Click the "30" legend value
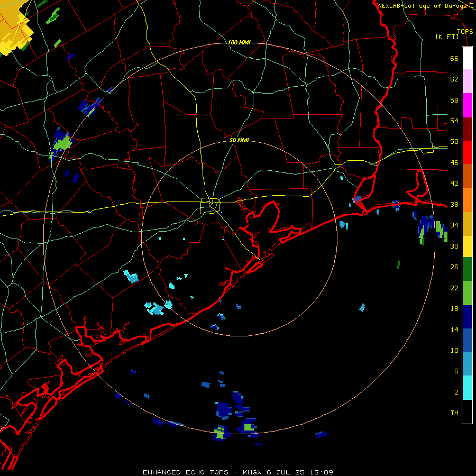The image size is (476, 476). click(454, 246)
